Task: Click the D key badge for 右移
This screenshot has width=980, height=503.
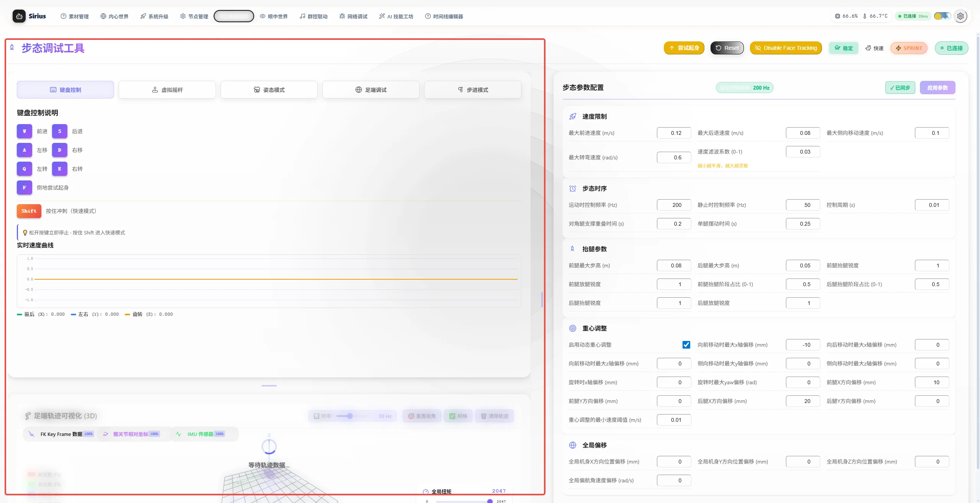Action: 60,150
